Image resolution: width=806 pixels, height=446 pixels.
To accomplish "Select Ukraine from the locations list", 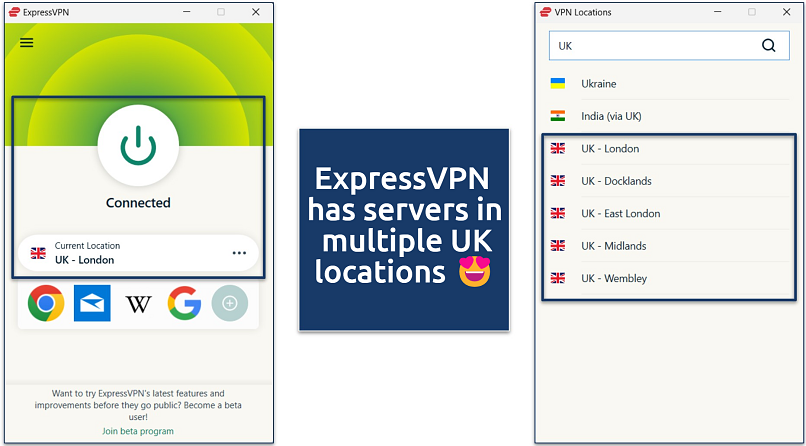I will [x=598, y=84].
